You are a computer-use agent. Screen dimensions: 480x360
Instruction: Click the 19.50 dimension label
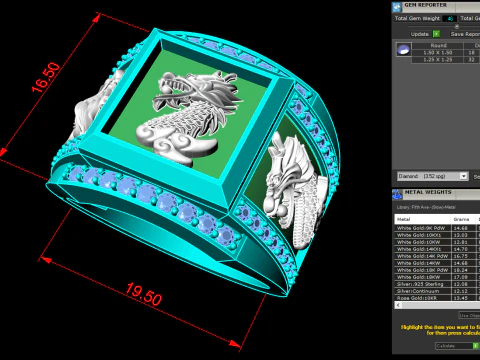144,294
